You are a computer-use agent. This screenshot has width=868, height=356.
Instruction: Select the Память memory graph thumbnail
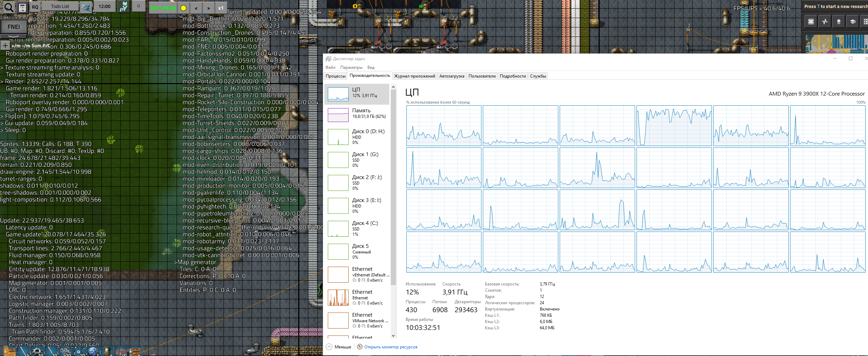coord(338,115)
